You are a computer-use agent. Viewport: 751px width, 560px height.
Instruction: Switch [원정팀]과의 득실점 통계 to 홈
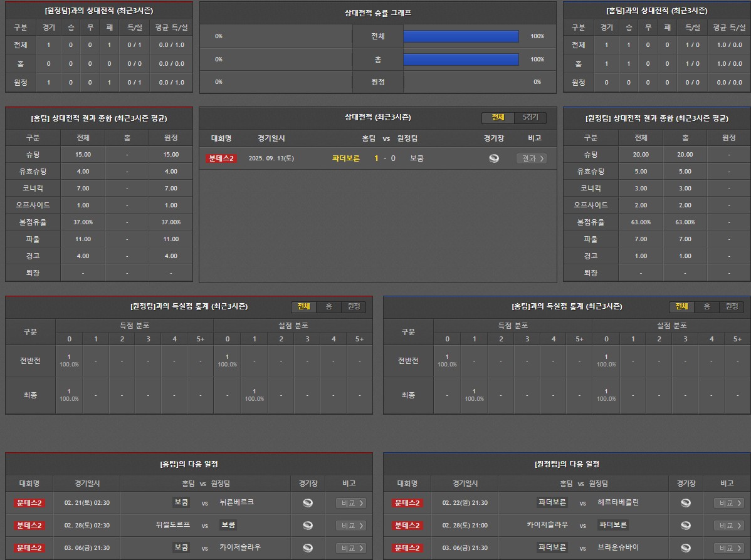click(328, 306)
